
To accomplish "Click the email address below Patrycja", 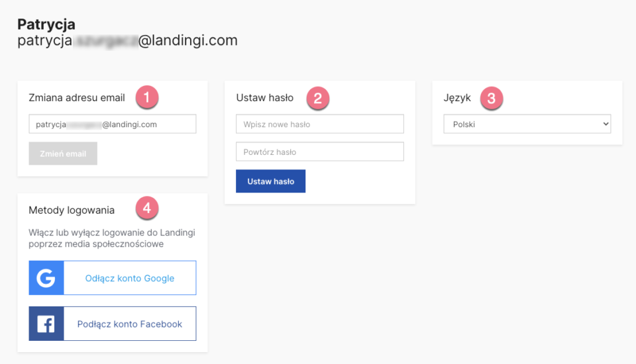I will (127, 40).
